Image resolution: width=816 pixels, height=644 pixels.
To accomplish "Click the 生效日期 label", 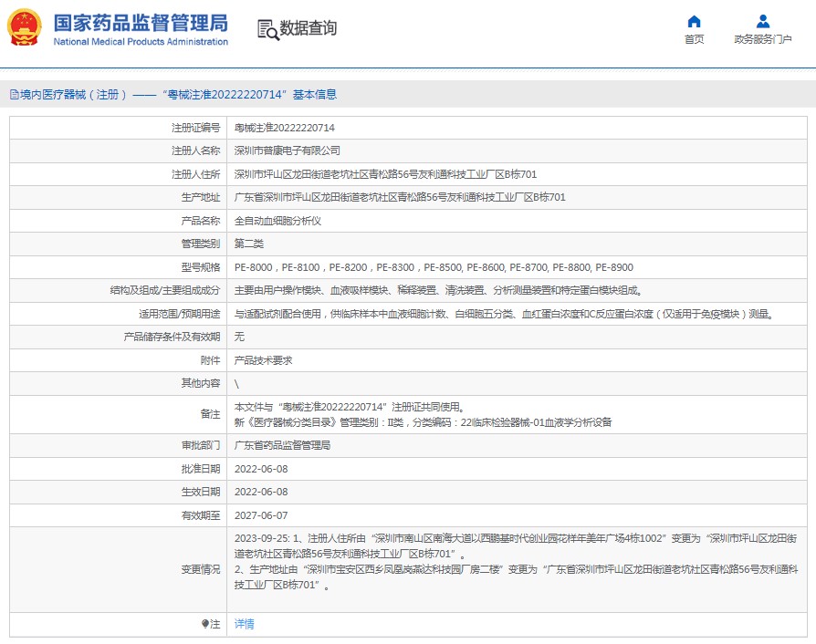I will [x=201, y=492].
